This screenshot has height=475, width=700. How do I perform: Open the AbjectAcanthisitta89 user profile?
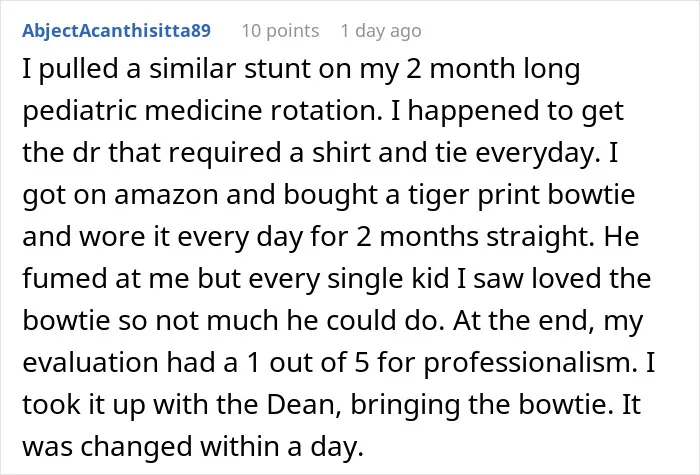117,31
